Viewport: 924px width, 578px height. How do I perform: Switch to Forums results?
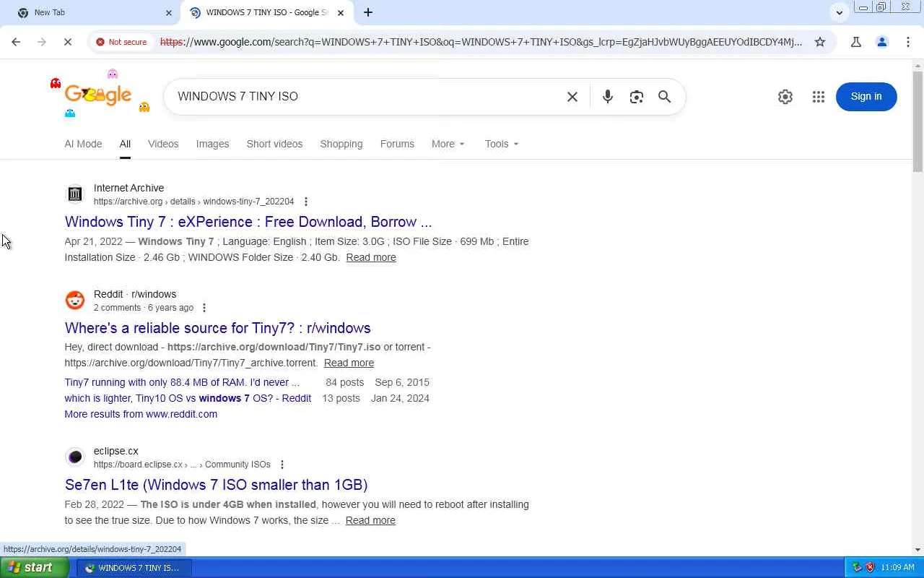[397, 144]
